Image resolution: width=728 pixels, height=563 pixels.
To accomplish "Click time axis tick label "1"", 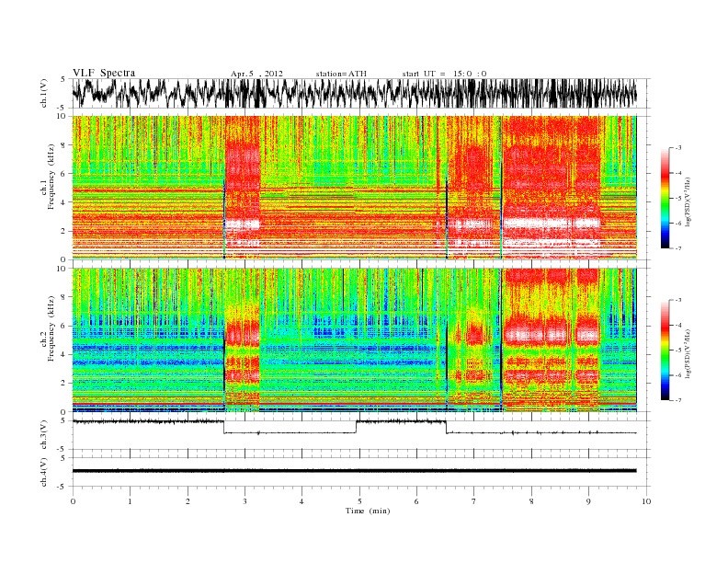I will coord(130,501).
